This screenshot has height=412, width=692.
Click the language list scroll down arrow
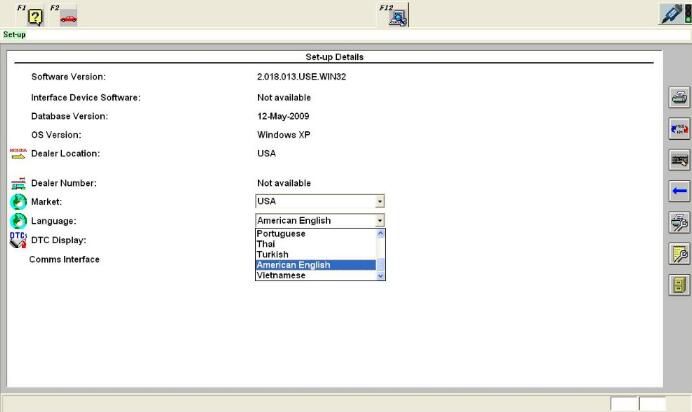tap(380, 276)
